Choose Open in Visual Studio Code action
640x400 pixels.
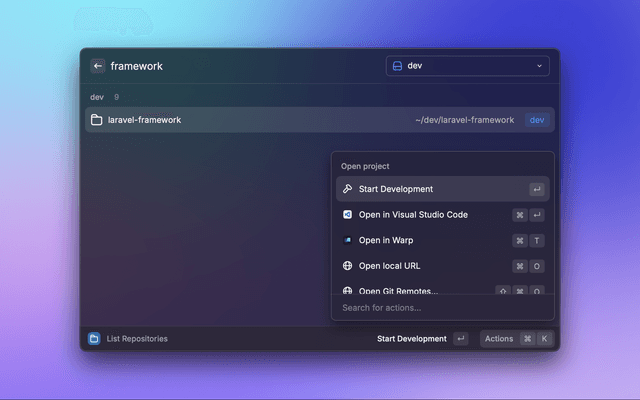tap(442, 215)
